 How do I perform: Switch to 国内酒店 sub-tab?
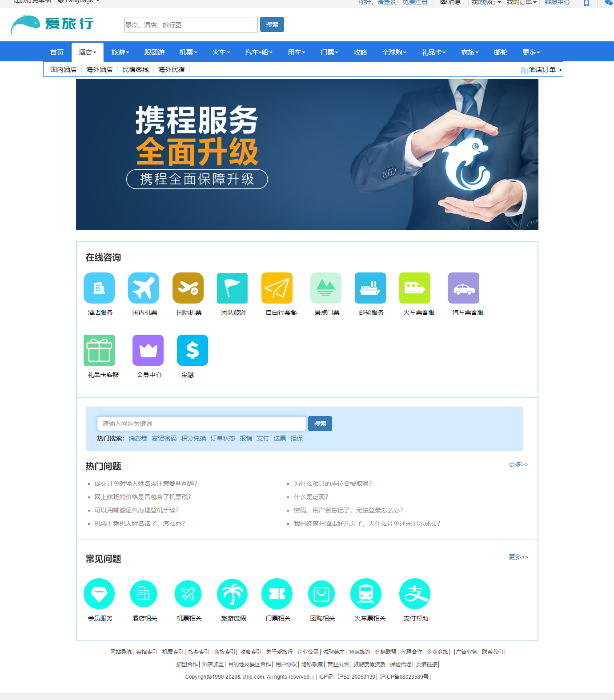pos(64,70)
